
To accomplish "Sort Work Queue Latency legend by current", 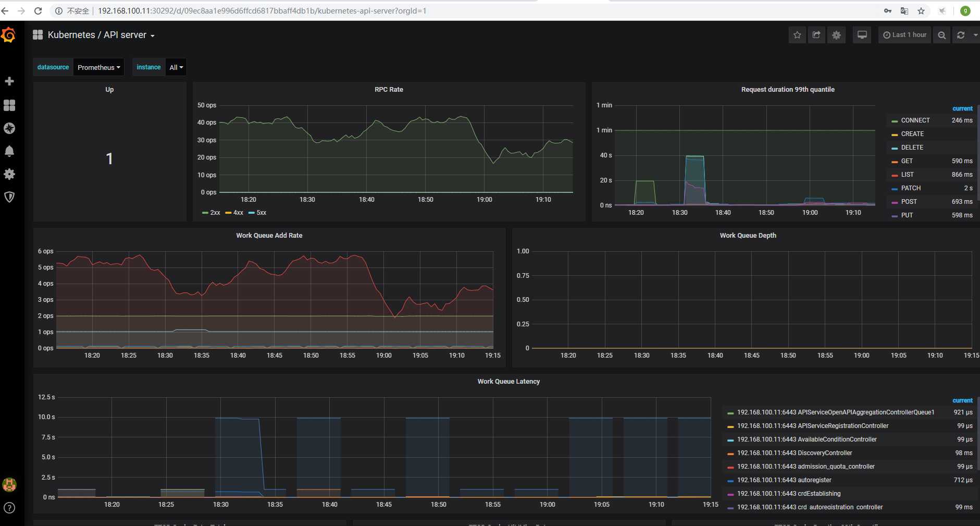I will click(x=962, y=400).
